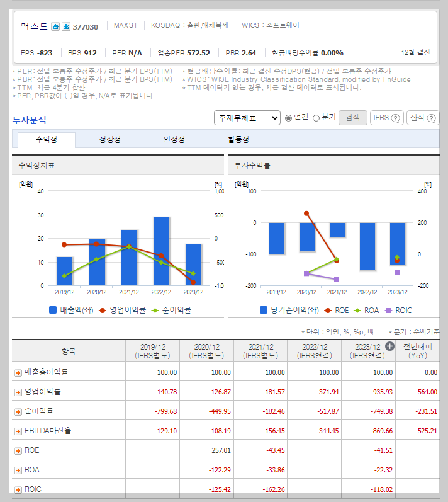The height and width of the screenshot is (502, 448).
Task: Click the 2022/12 revenue bar in 수익성지표 chart
Action: pyautogui.click(x=162, y=251)
